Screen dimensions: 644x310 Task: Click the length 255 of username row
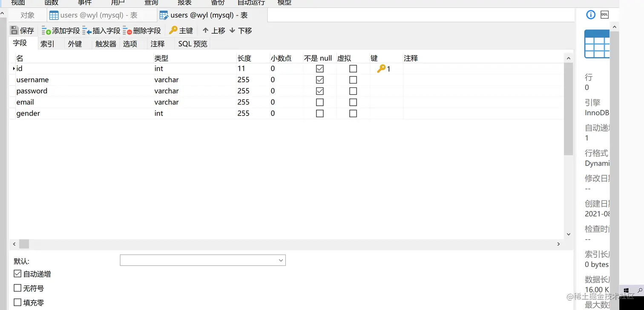tap(253, 80)
